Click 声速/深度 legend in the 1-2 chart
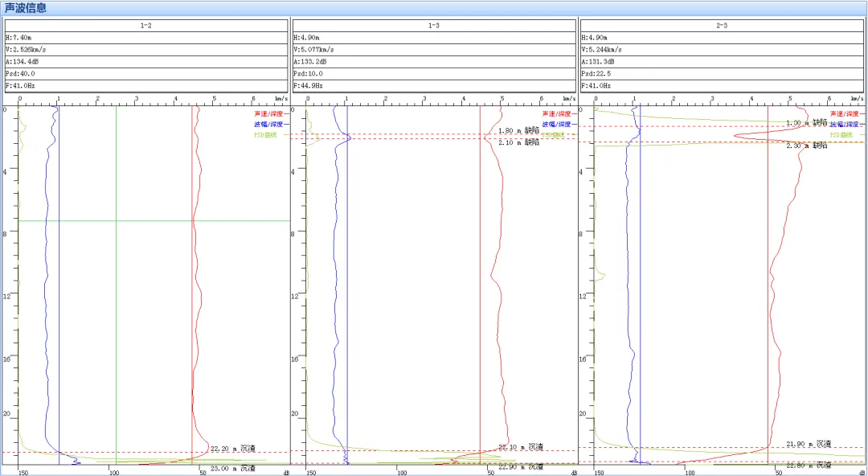 click(x=268, y=114)
